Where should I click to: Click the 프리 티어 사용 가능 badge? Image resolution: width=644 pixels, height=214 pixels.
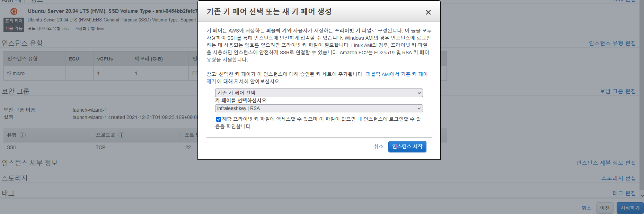coord(14,25)
